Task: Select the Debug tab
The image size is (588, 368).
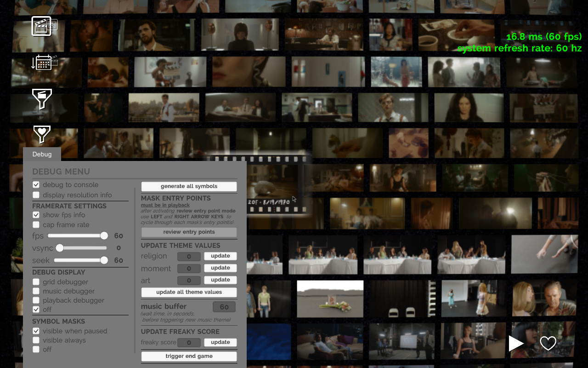Action: click(42, 154)
